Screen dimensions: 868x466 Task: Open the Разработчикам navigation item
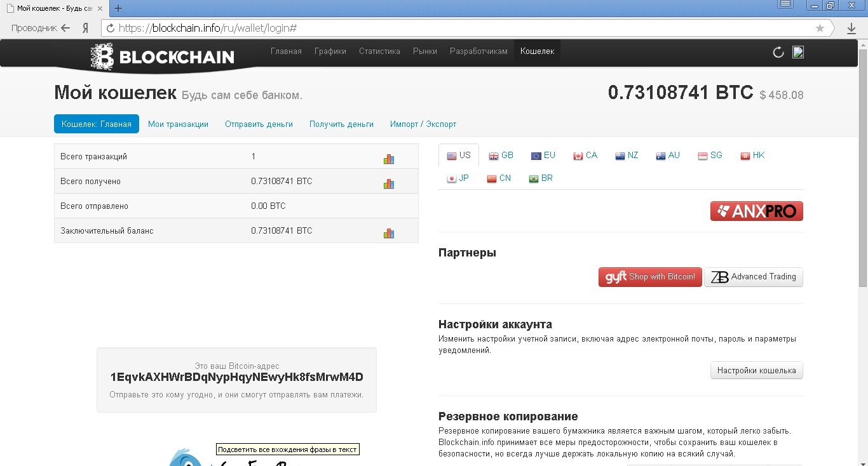478,51
